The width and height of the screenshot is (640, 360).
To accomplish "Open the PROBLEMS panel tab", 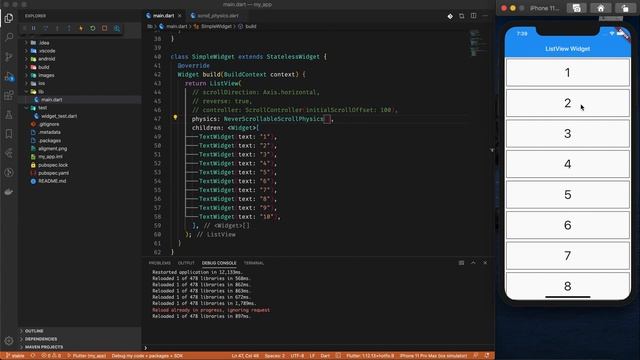I will [x=160, y=263].
